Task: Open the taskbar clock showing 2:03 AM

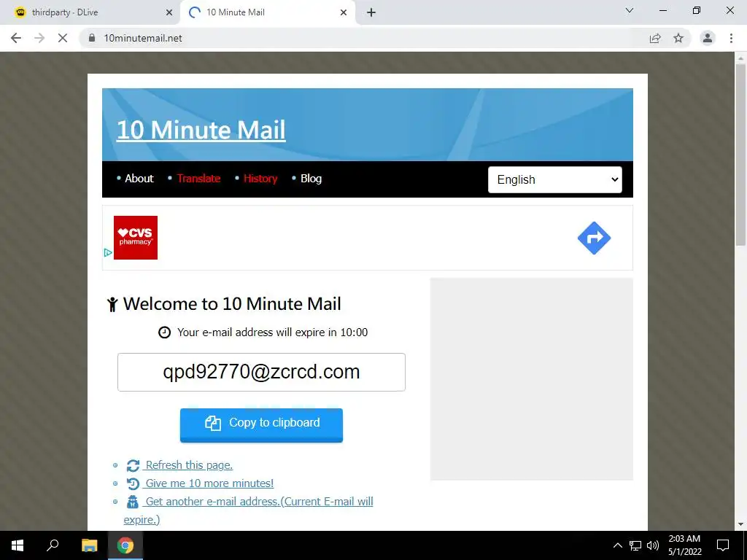Action: pos(684,545)
